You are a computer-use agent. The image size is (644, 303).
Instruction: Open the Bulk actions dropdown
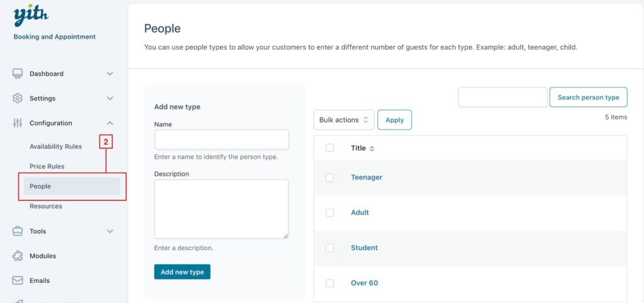[x=344, y=120]
